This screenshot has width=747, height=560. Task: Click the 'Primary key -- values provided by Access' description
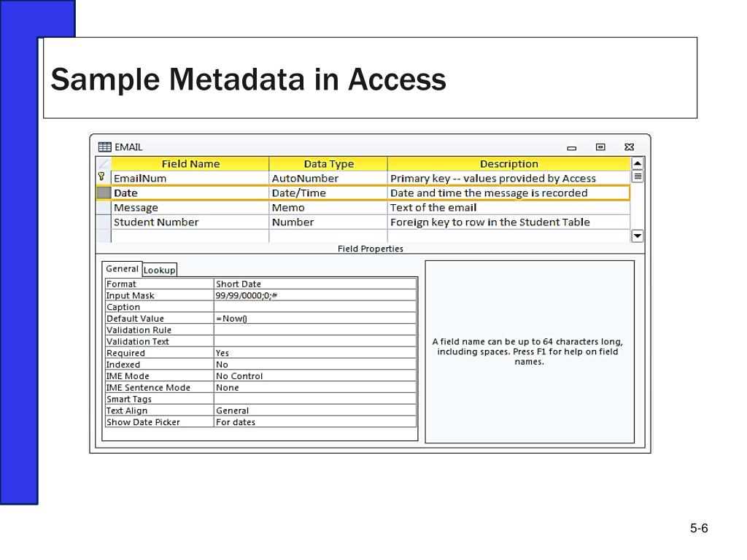click(x=508, y=179)
